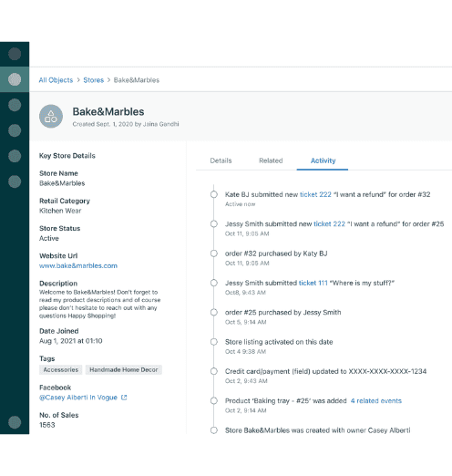
Task: Click 'Oct 4 9:38 AM' timestamp
Action: pos(245,352)
